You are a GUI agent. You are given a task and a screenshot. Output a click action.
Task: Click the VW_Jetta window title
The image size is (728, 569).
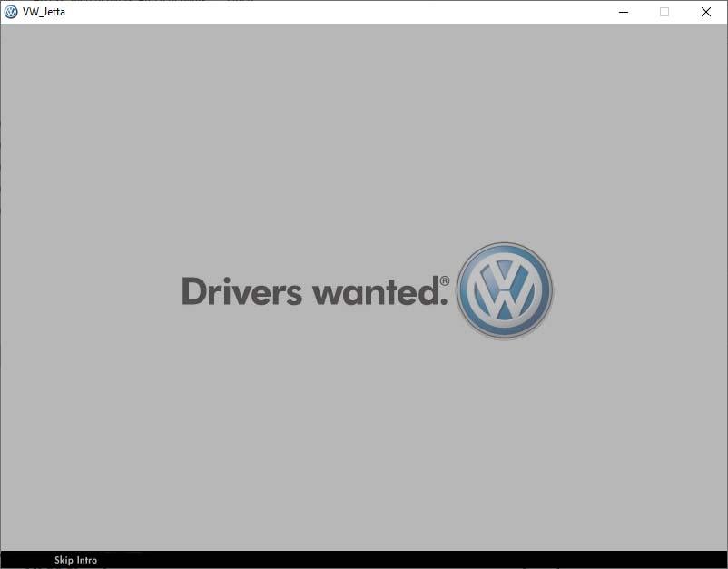coord(44,12)
